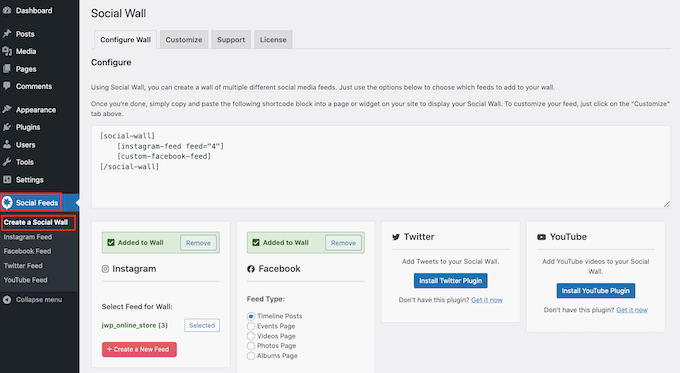Open Instagram Feed submenu item
This screenshot has height=373, width=680.
(28, 237)
